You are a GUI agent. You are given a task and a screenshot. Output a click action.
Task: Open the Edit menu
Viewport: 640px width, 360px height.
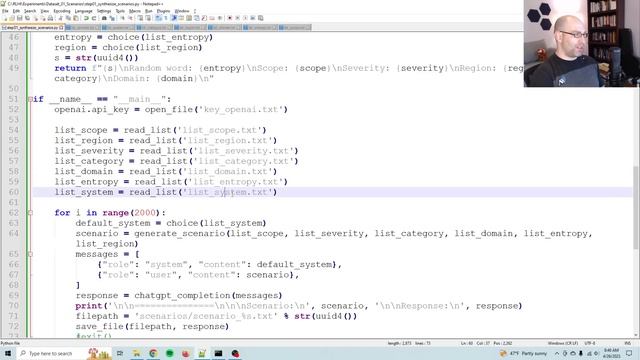[x=16, y=11]
